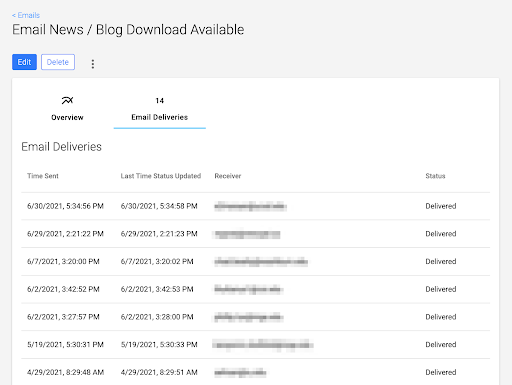Select time sent 6/7/2021, 3:20:00 PM
The image size is (512, 385).
[63, 261]
